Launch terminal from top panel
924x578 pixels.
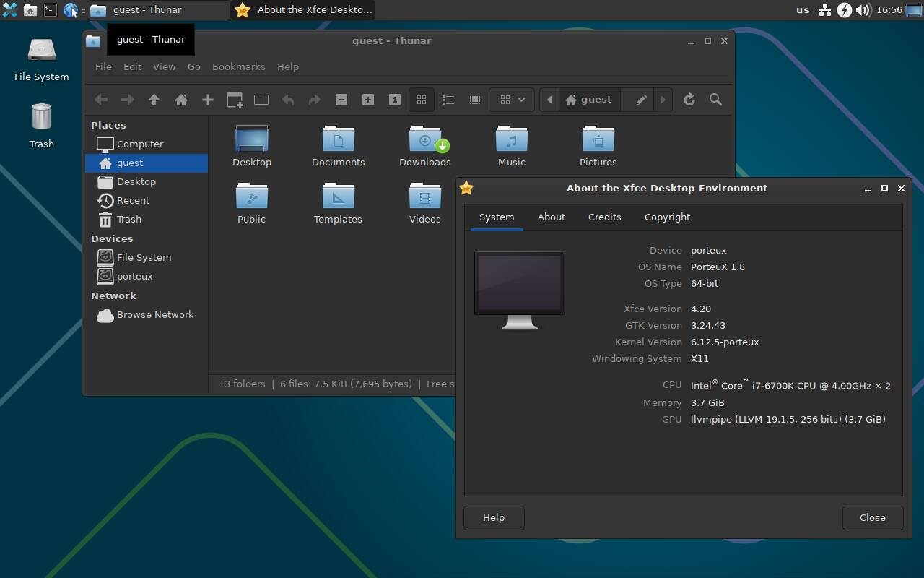coord(50,9)
